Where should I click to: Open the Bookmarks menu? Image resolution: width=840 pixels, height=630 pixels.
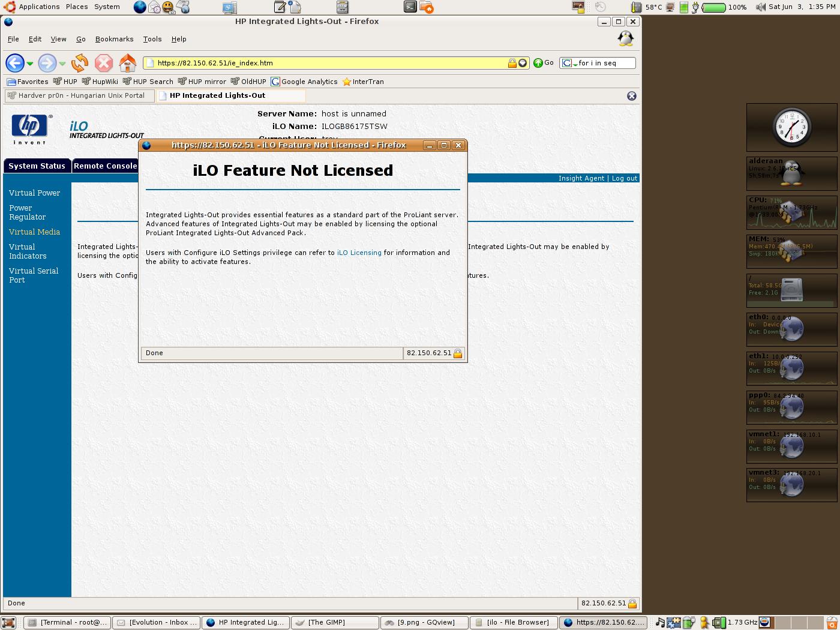pos(114,39)
